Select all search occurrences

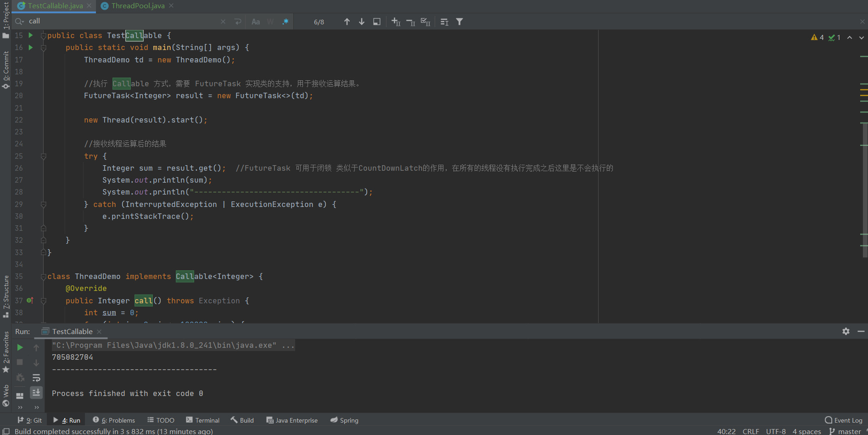coord(426,22)
